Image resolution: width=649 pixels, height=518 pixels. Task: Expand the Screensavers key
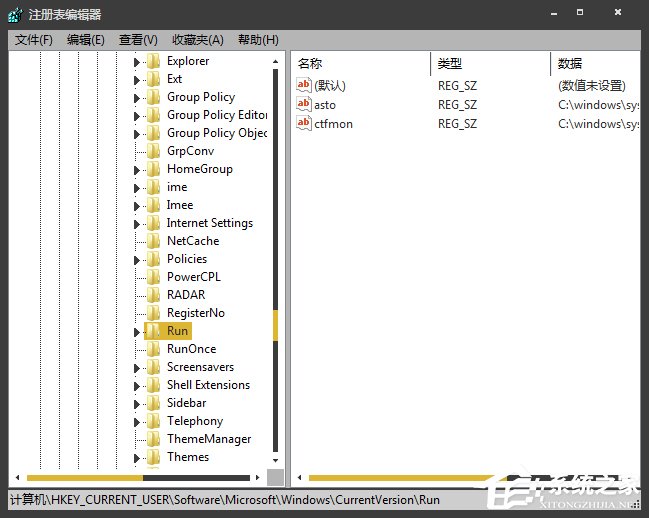tap(137, 368)
